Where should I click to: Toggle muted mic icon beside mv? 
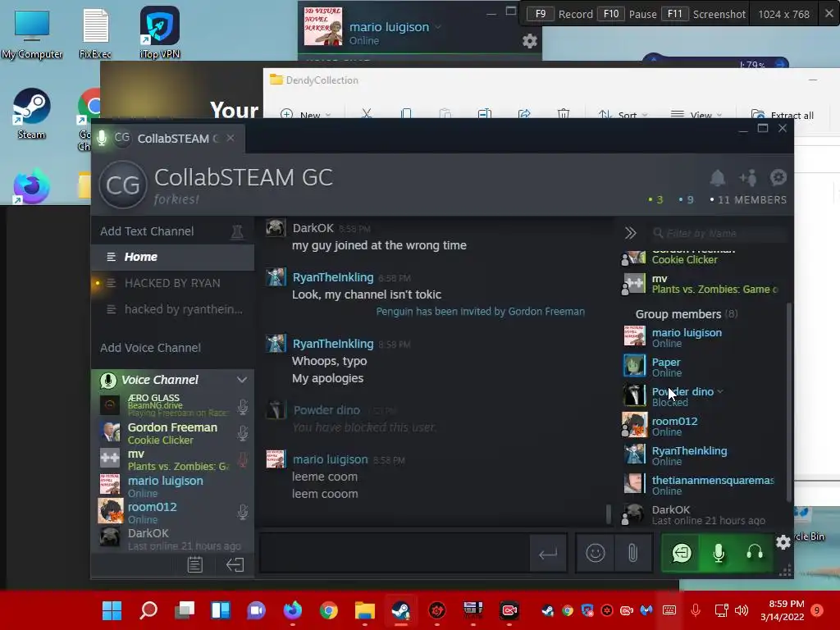click(x=243, y=459)
